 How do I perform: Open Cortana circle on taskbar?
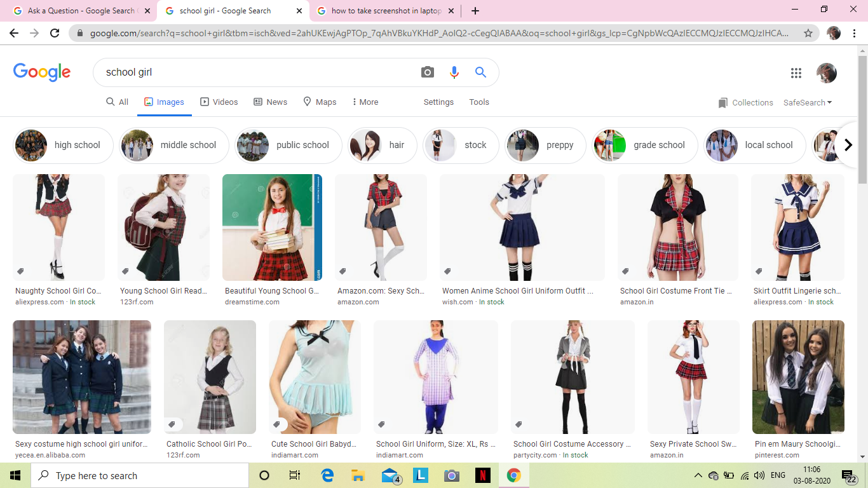point(264,475)
